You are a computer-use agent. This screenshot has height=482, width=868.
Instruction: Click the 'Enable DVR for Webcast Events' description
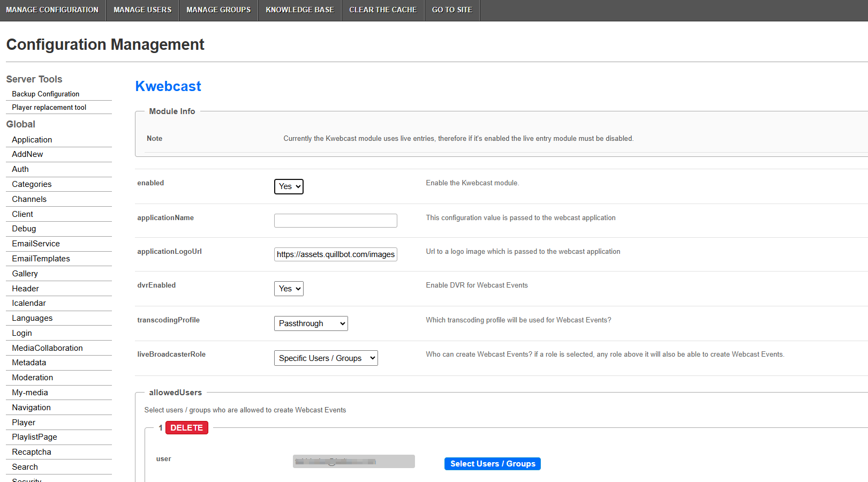(477, 285)
